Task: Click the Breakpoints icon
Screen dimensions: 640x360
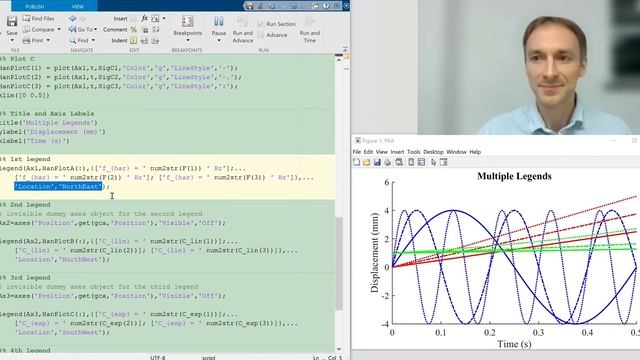Action: (188, 21)
